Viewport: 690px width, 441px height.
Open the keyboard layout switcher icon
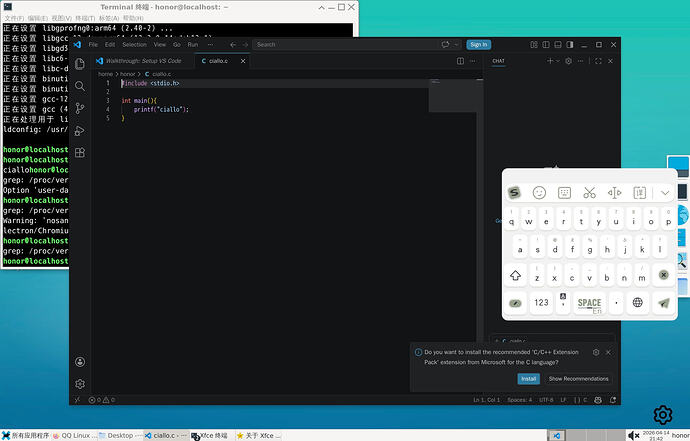point(564,192)
